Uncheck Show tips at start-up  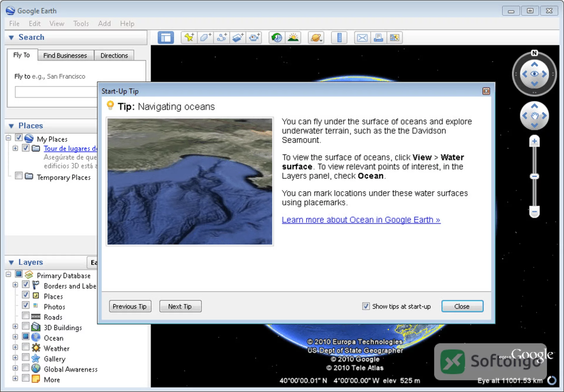tap(366, 306)
